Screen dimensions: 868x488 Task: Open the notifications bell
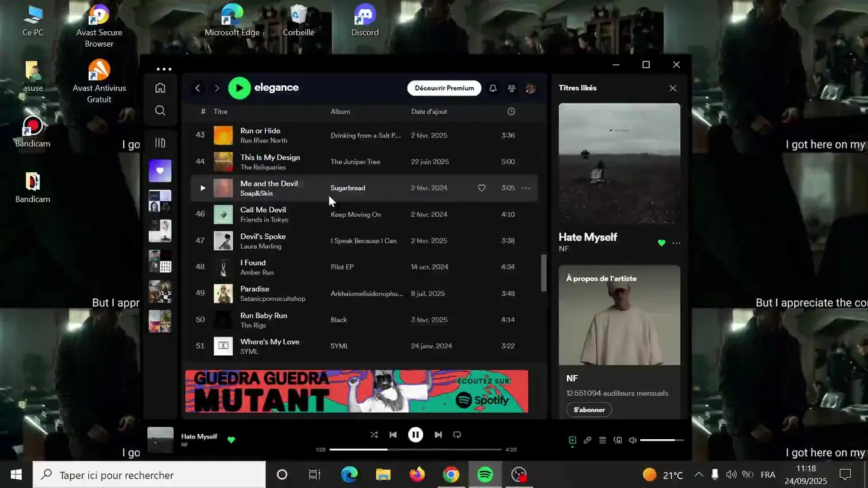[493, 88]
